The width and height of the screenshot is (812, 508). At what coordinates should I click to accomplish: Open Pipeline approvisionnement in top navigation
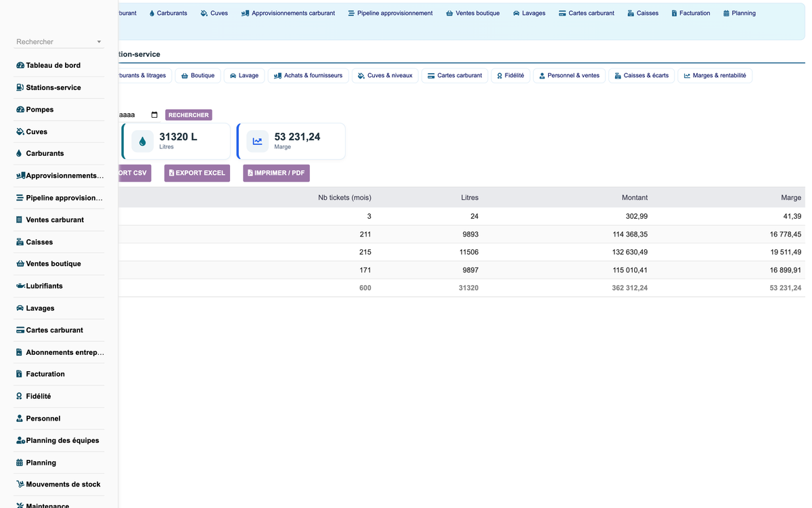(x=390, y=13)
